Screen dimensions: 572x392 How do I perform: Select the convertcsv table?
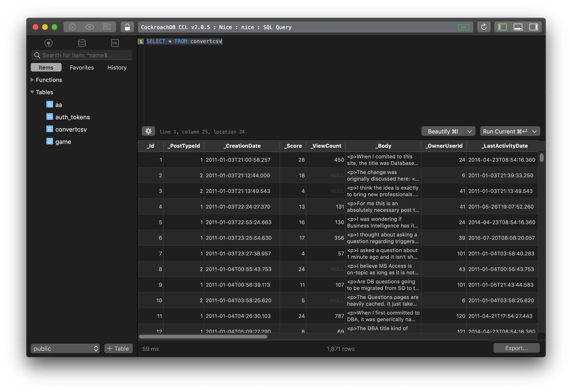[x=71, y=129]
